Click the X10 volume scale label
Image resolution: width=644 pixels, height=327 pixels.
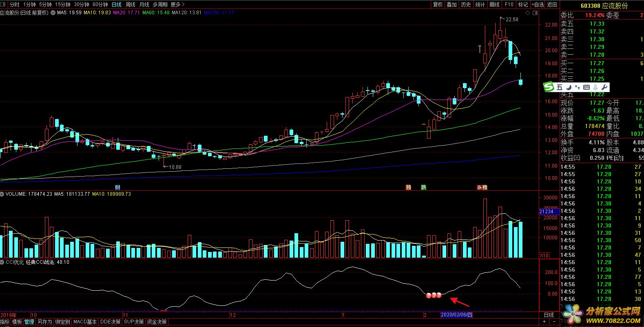point(544,255)
